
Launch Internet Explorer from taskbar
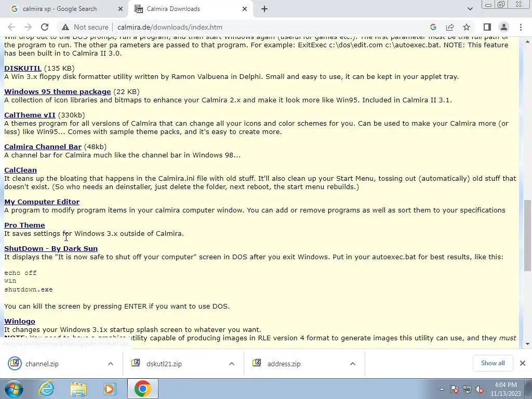pyautogui.click(x=46, y=389)
